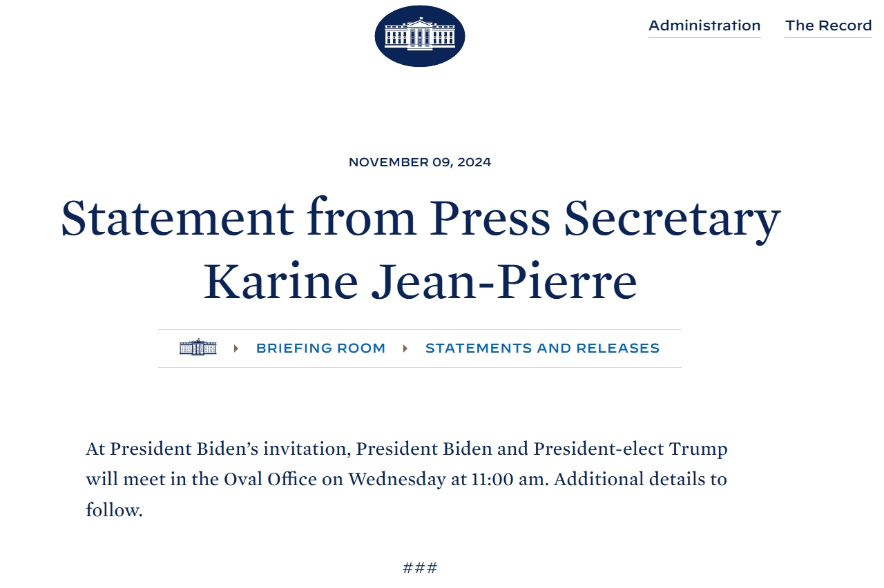This screenshot has width=884, height=588.
Task: Go to the Briefing Room breadcrumb link
Action: coord(320,349)
